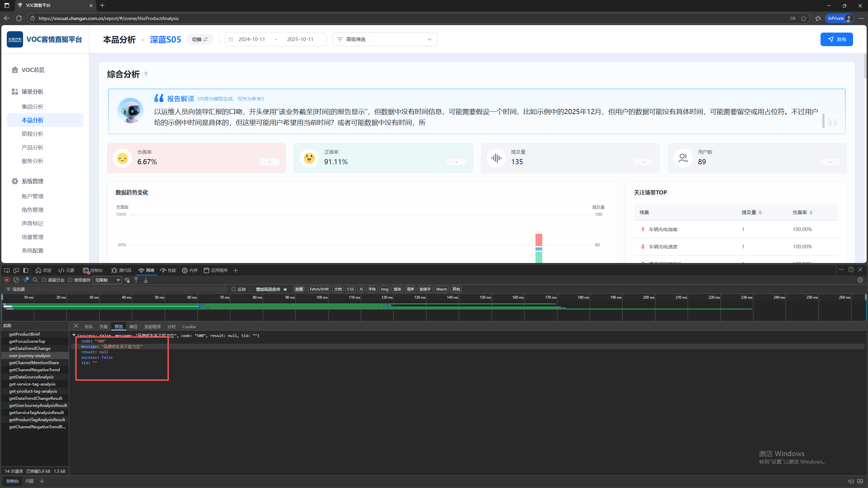The height and width of the screenshot is (488, 868).
Task: Click the 切换 vehicle switch button
Action: (x=200, y=39)
